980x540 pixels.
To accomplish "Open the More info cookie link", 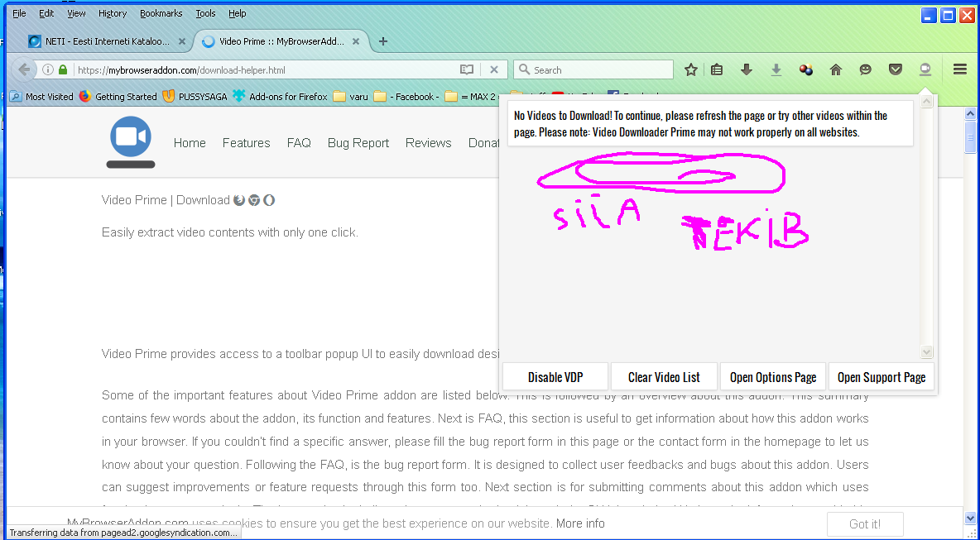I will (x=580, y=523).
